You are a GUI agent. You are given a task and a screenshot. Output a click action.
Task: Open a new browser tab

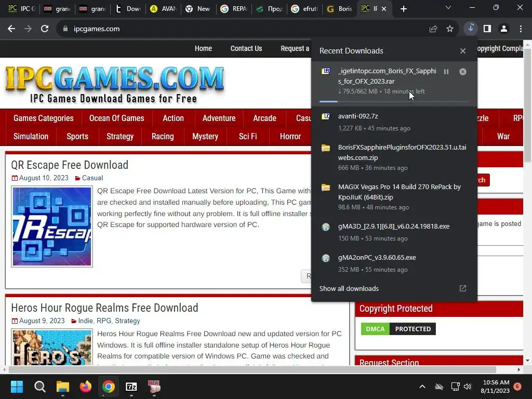click(x=403, y=9)
